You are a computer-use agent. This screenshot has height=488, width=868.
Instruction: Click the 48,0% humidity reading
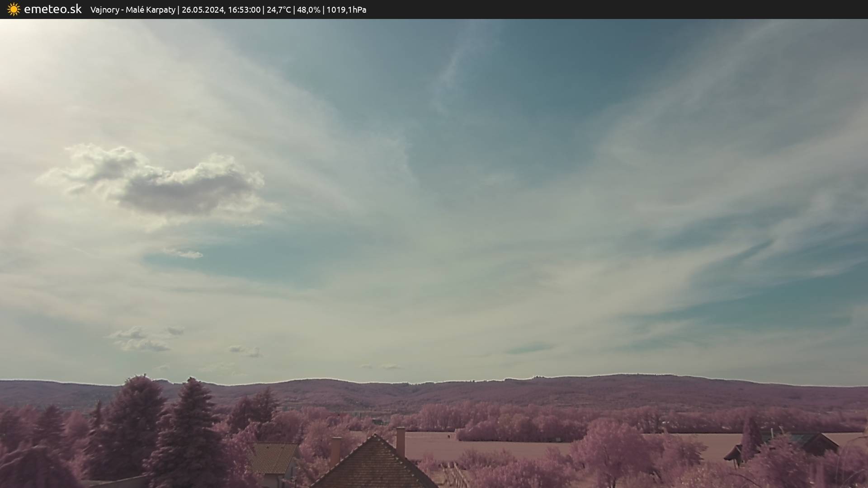tap(308, 10)
